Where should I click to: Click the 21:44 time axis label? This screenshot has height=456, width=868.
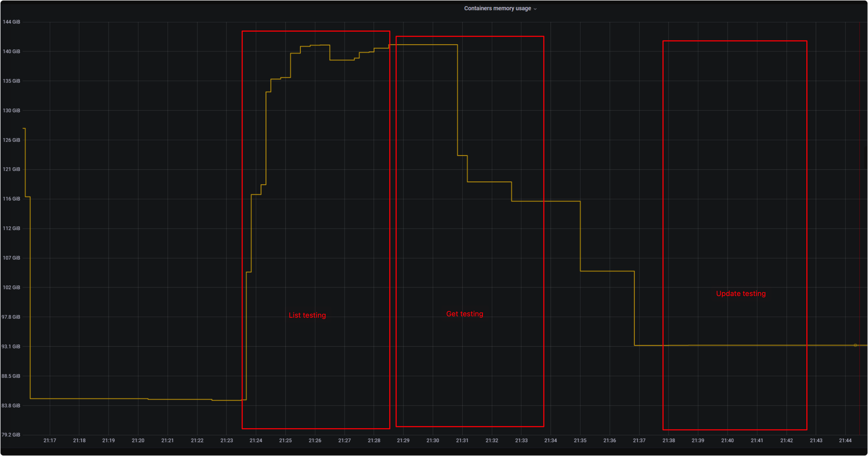[845, 440]
